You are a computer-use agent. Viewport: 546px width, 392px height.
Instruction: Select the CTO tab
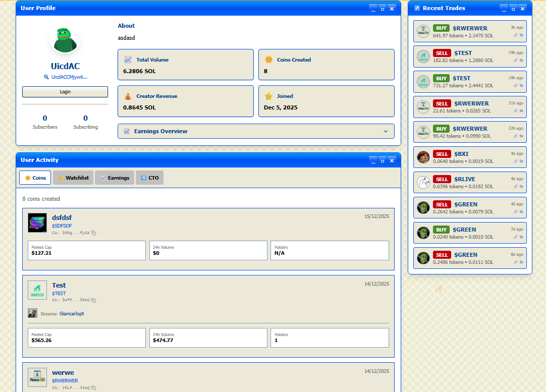pos(149,178)
